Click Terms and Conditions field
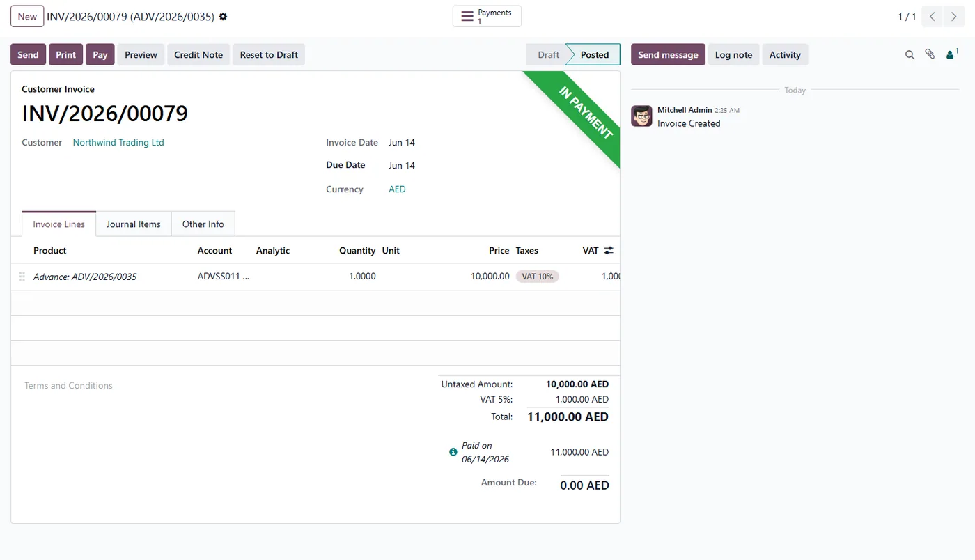 68,385
